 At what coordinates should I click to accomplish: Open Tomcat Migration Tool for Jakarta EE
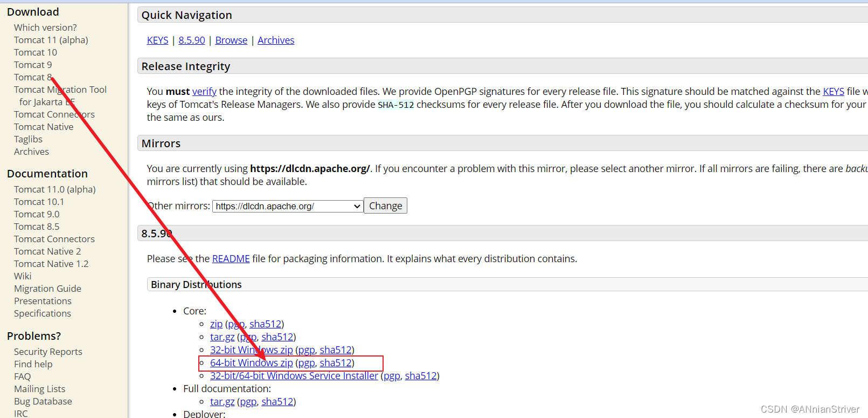coord(60,95)
